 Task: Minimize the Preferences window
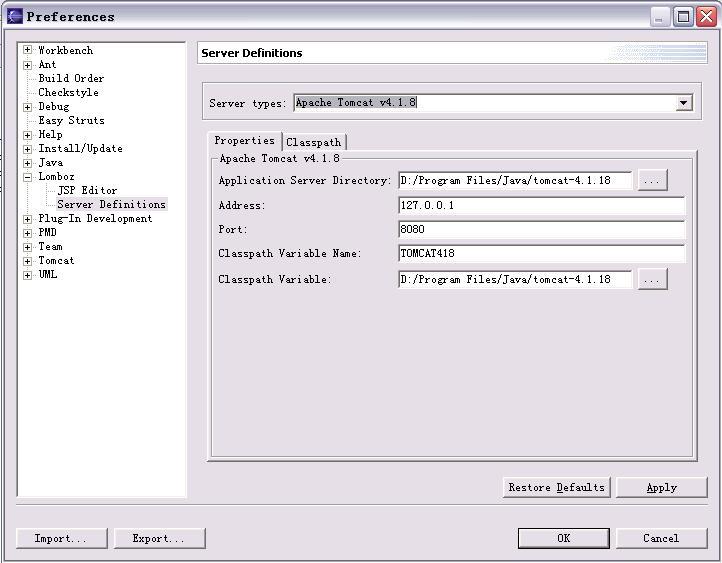tap(660, 17)
